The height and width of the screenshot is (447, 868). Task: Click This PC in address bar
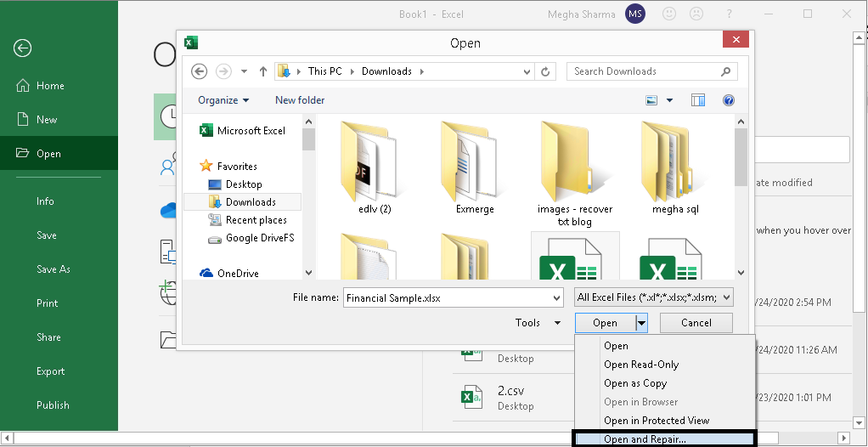coord(324,71)
